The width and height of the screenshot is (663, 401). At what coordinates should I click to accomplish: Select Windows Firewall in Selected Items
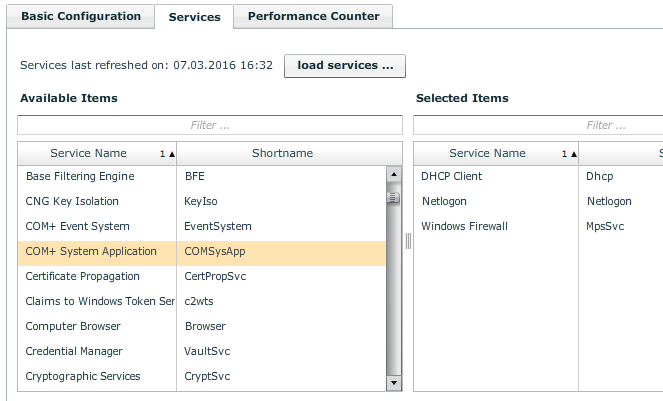tap(465, 226)
